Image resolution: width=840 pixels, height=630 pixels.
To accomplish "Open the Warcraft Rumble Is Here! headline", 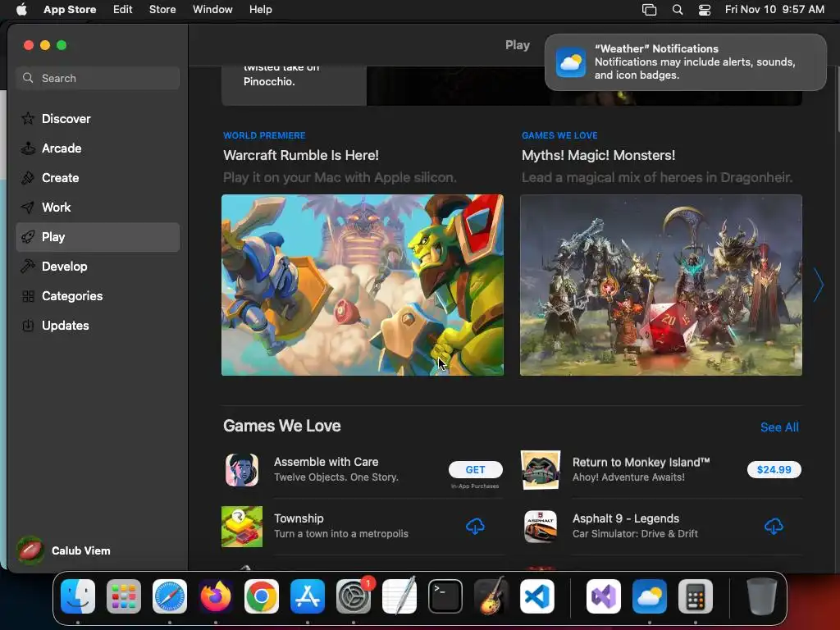I will point(300,155).
